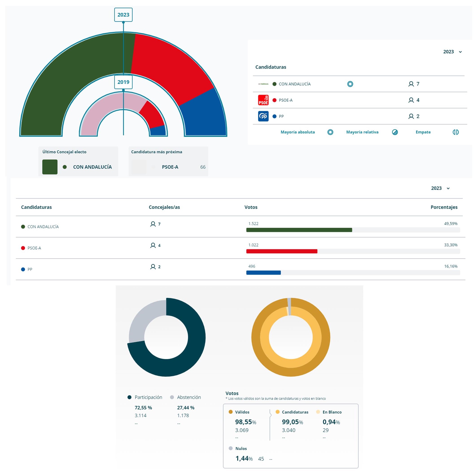Screen dimensions: 476x471
Task: Click PSOE-A under Candidatura más próxima
Action: click(x=170, y=167)
